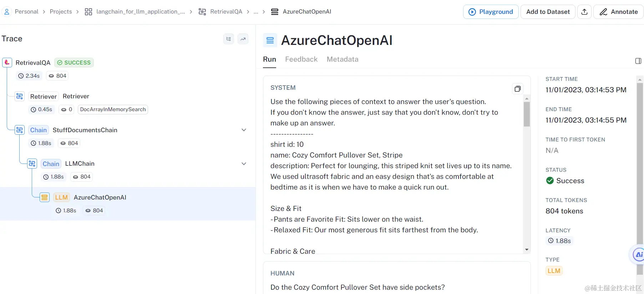
Task: Toggle the side panel layout icon
Action: pos(638,61)
